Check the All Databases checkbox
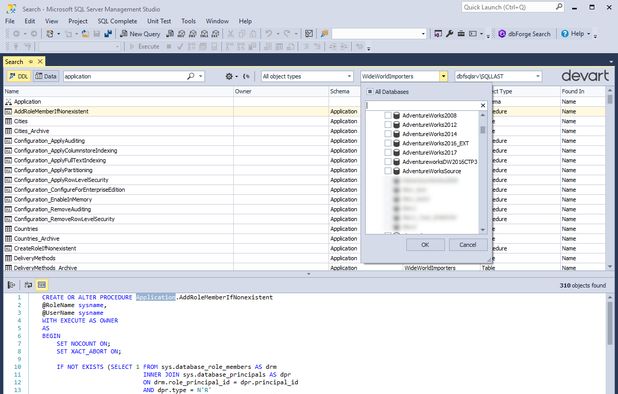The image size is (618, 394). click(370, 92)
